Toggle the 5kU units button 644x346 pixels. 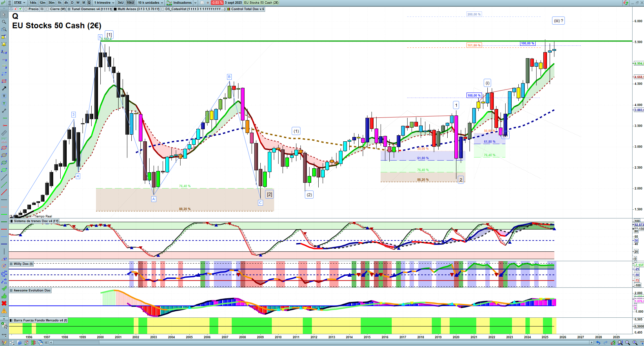[x=121, y=3]
